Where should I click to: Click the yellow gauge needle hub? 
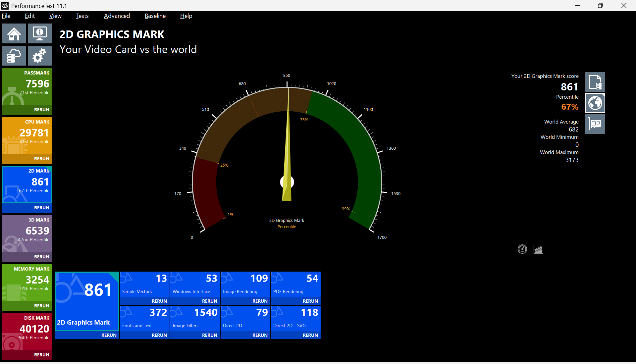click(x=287, y=182)
